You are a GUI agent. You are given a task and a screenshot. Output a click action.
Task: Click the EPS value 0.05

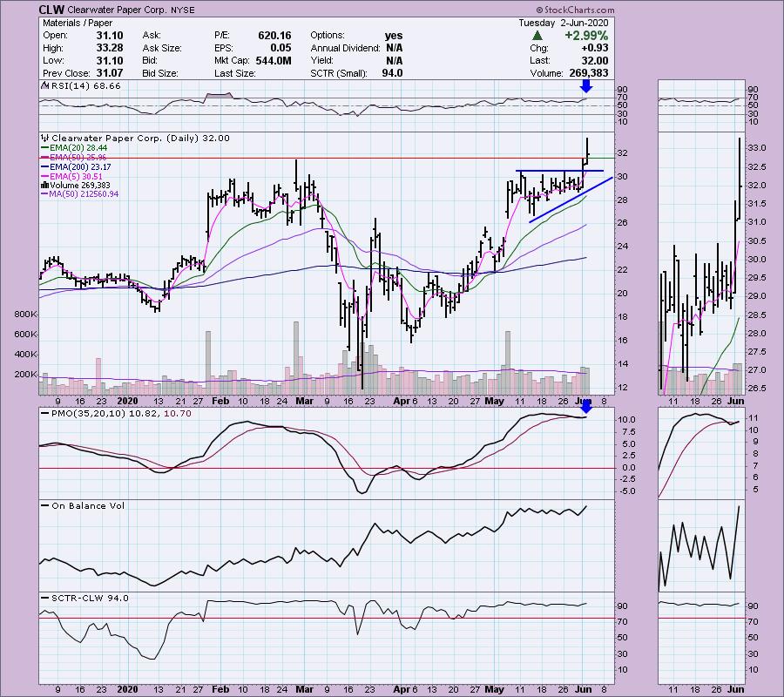[x=281, y=48]
